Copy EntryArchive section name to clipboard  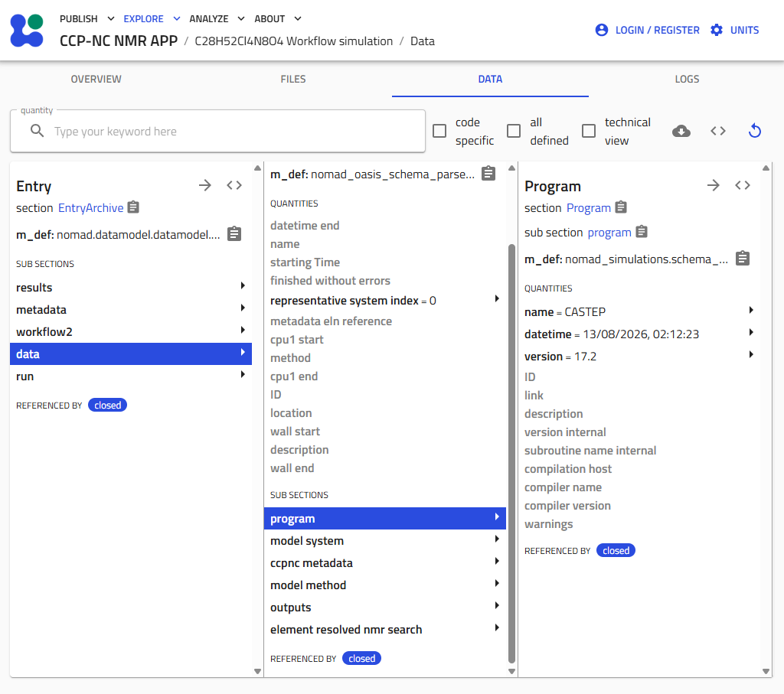click(133, 207)
